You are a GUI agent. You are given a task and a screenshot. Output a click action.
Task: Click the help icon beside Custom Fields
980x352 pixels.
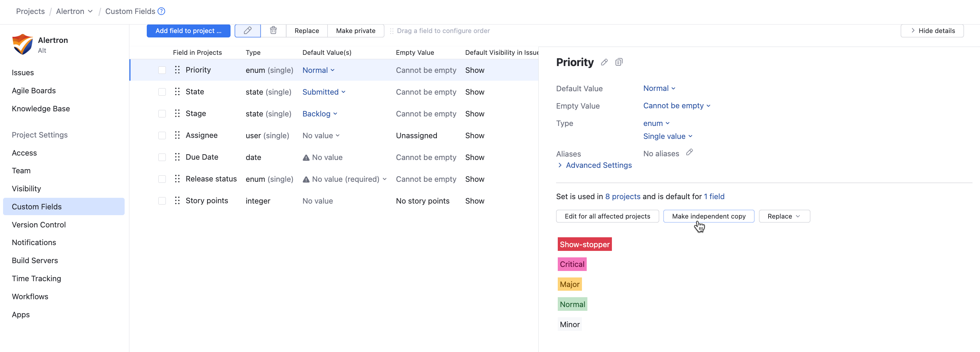[x=161, y=12]
